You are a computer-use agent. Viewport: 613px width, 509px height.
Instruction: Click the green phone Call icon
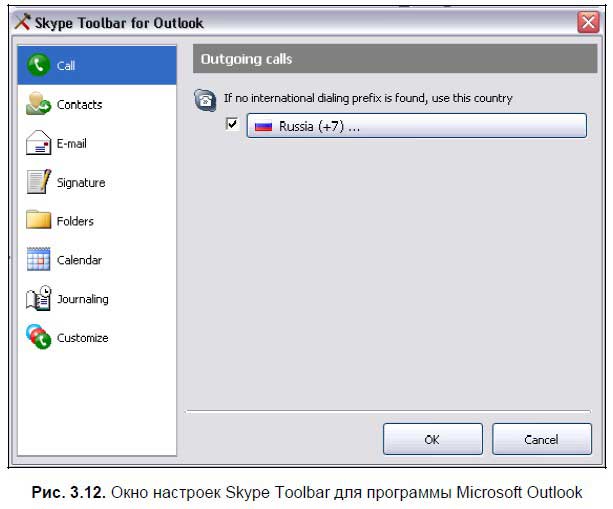pos(38,66)
